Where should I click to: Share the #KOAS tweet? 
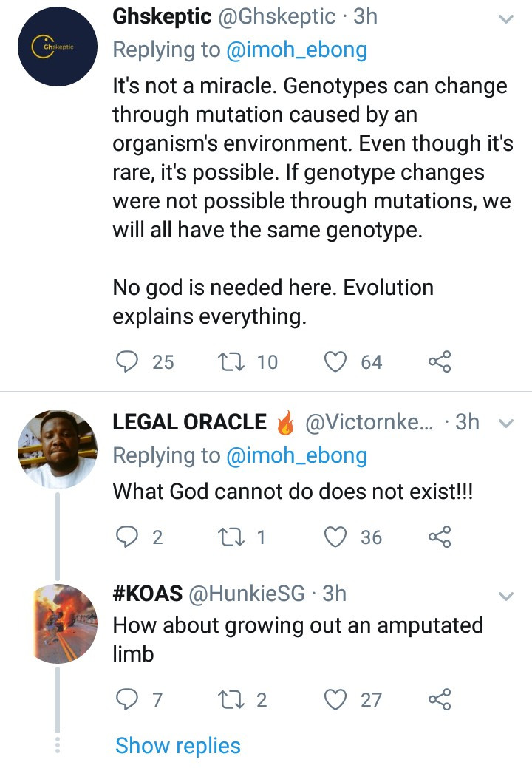tap(439, 699)
